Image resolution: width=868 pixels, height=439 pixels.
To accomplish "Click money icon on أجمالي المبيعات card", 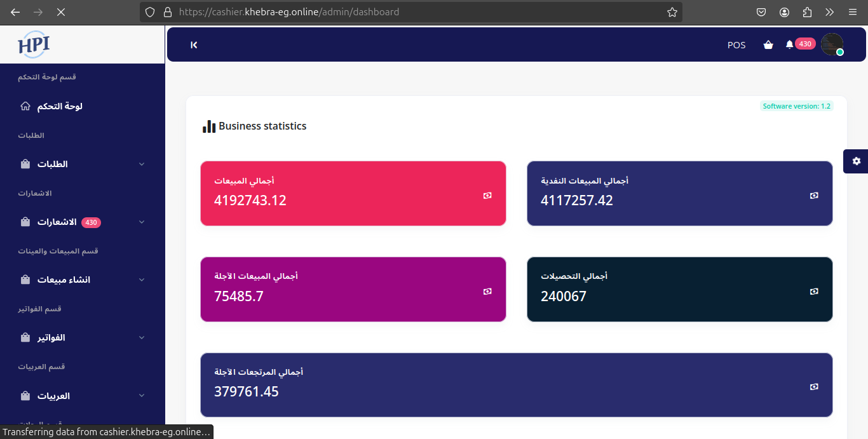I will (487, 196).
